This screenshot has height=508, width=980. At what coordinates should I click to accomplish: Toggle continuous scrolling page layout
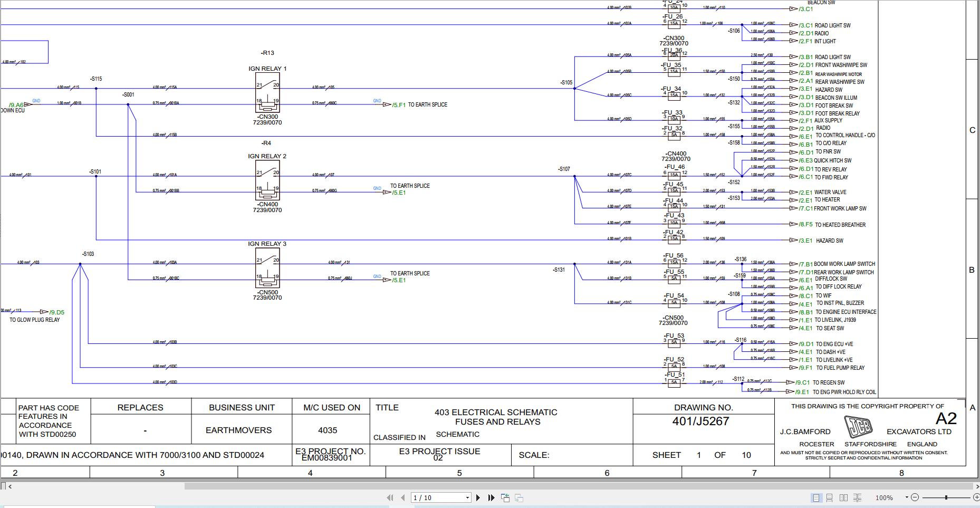(x=829, y=497)
